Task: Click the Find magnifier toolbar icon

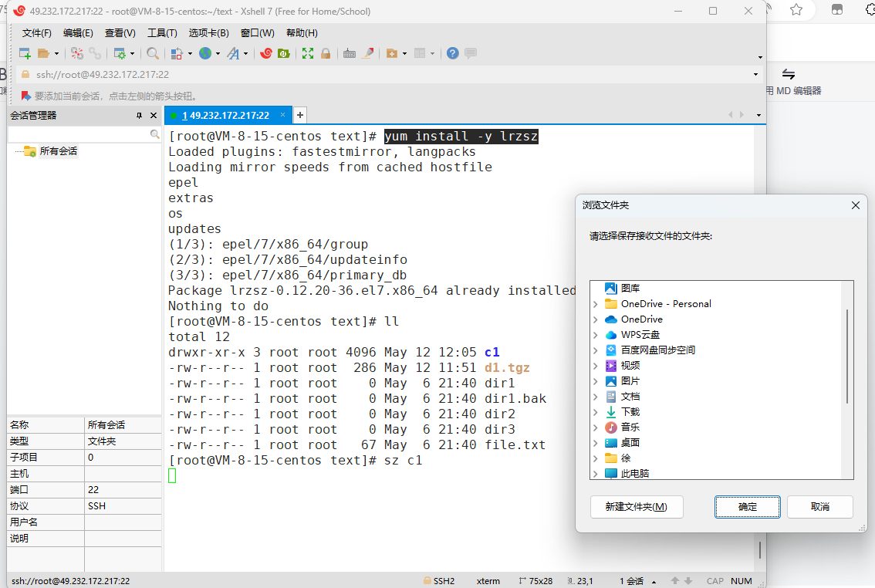Action: tap(152, 53)
